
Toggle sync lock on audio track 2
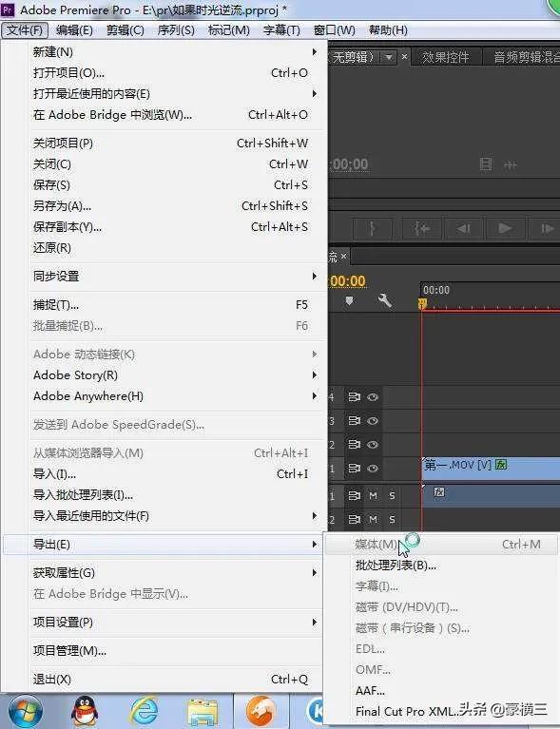(x=355, y=519)
